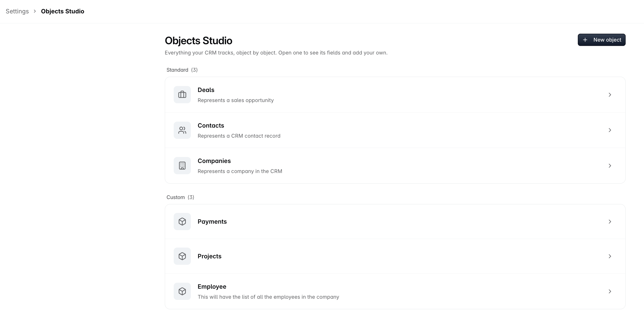Go back to Settings in breadcrumb

(17, 11)
